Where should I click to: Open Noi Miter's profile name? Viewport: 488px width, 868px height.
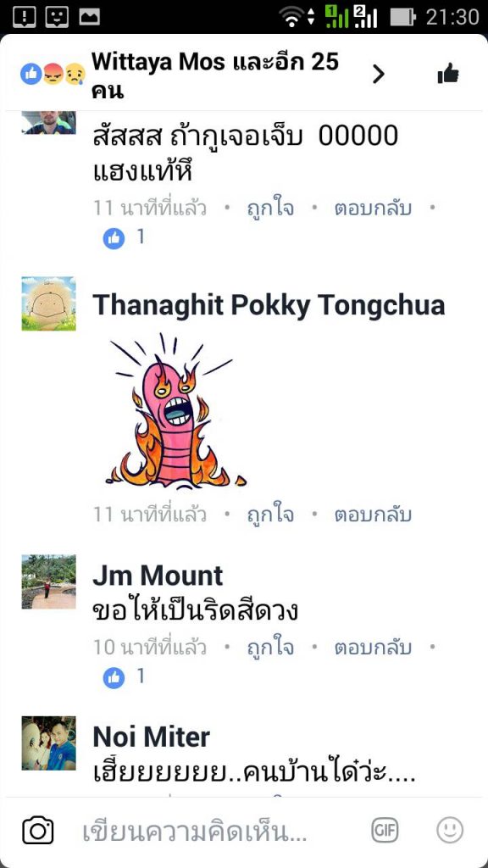[151, 737]
